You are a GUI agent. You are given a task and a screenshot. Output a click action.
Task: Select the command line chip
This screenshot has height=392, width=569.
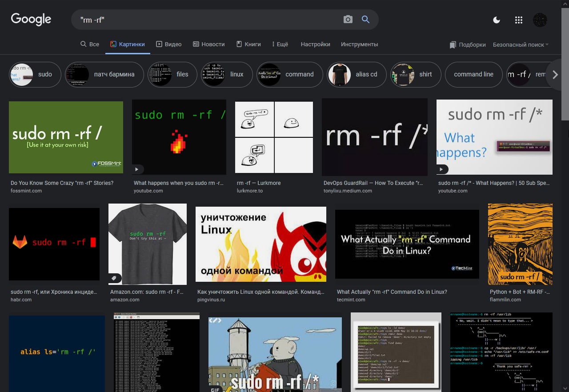coord(473,74)
